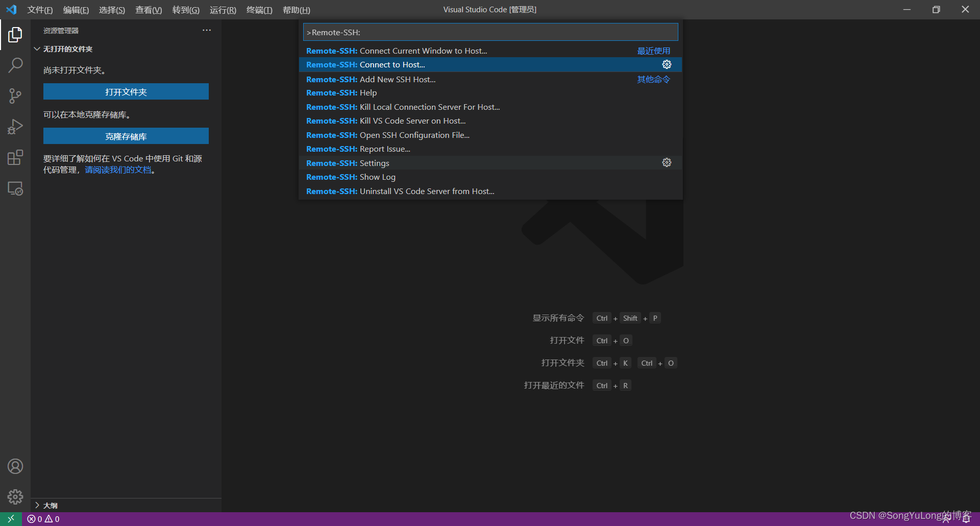980x526 pixels.
Task: Click the 打开文件夹 button
Action: (126, 92)
